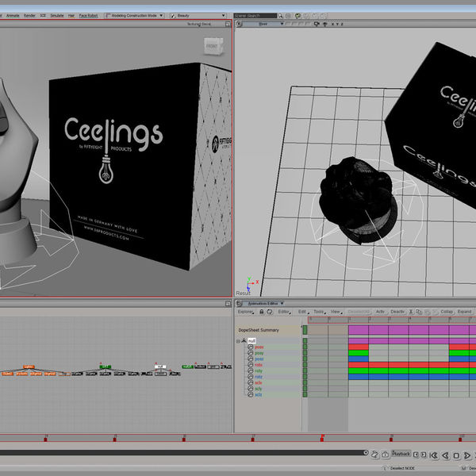Open the Render menu

pos(29,15)
